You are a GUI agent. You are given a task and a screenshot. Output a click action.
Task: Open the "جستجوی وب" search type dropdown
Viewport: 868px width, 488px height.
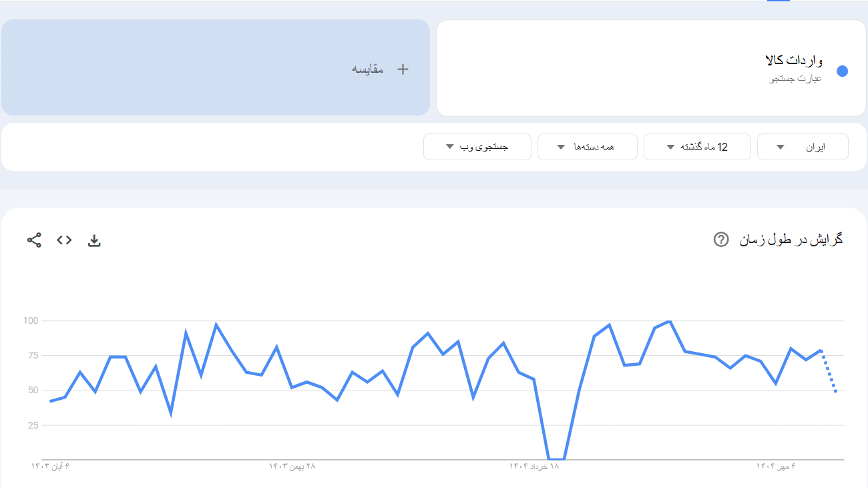(x=477, y=147)
